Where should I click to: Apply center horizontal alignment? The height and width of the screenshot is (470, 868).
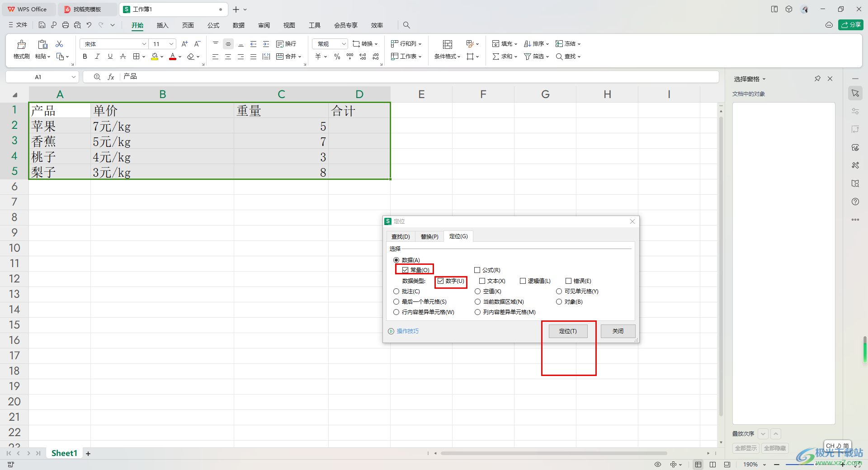[228, 56]
